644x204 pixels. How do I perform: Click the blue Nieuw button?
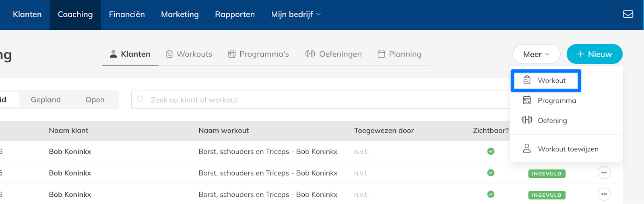(594, 54)
